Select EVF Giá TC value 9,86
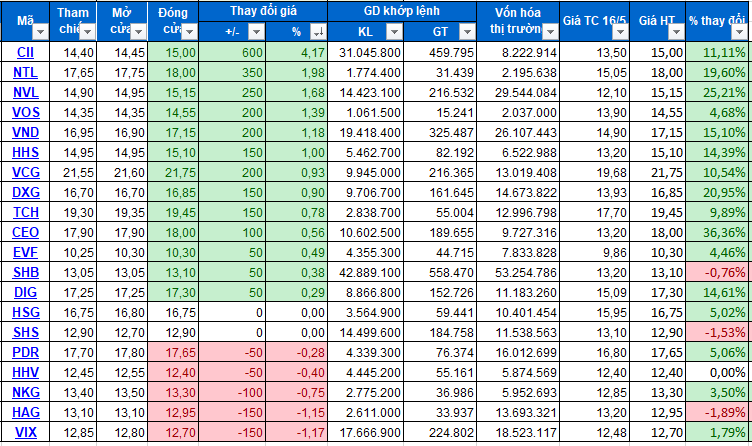This screenshot has width=752, height=446. point(595,252)
